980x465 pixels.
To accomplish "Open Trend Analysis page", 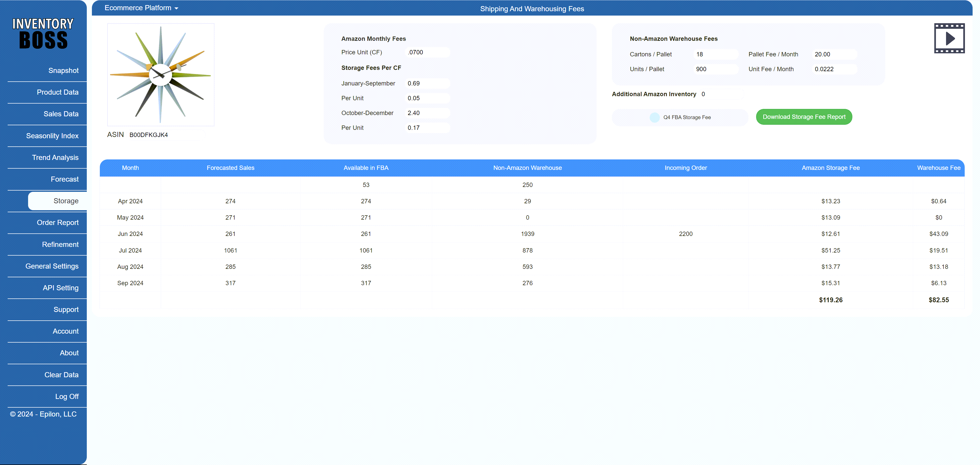I will point(55,157).
